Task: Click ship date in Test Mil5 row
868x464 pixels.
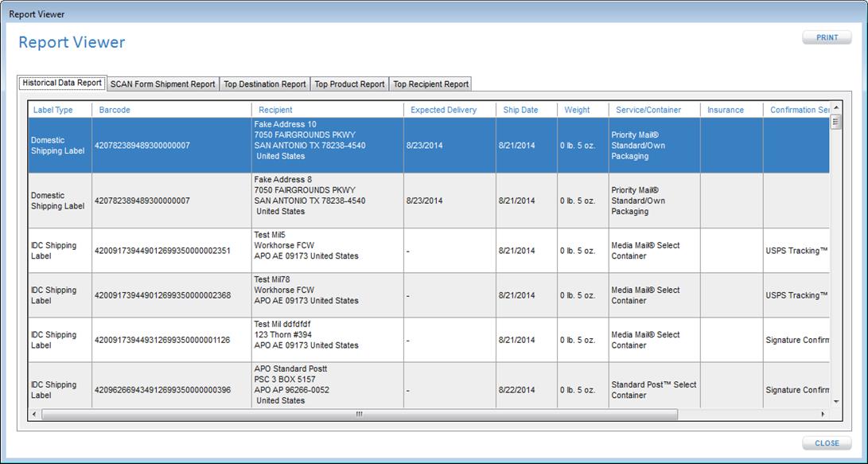Action: [516, 251]
